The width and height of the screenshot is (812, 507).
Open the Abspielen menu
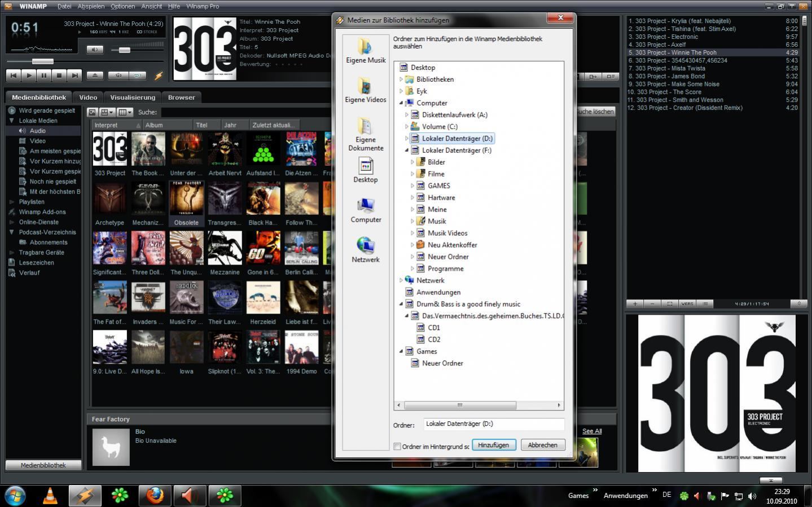(91, 6)
